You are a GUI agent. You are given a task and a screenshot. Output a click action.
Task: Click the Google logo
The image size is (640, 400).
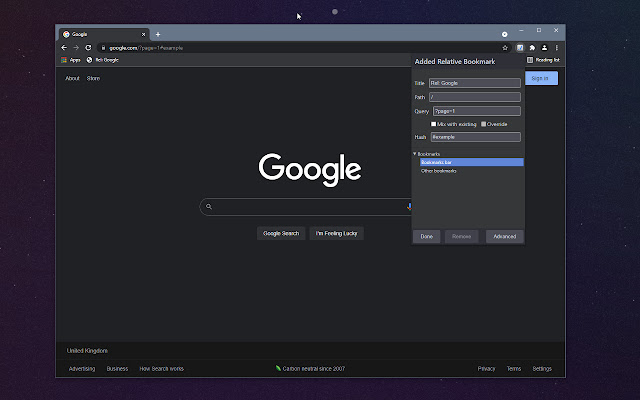coord(310,169)
